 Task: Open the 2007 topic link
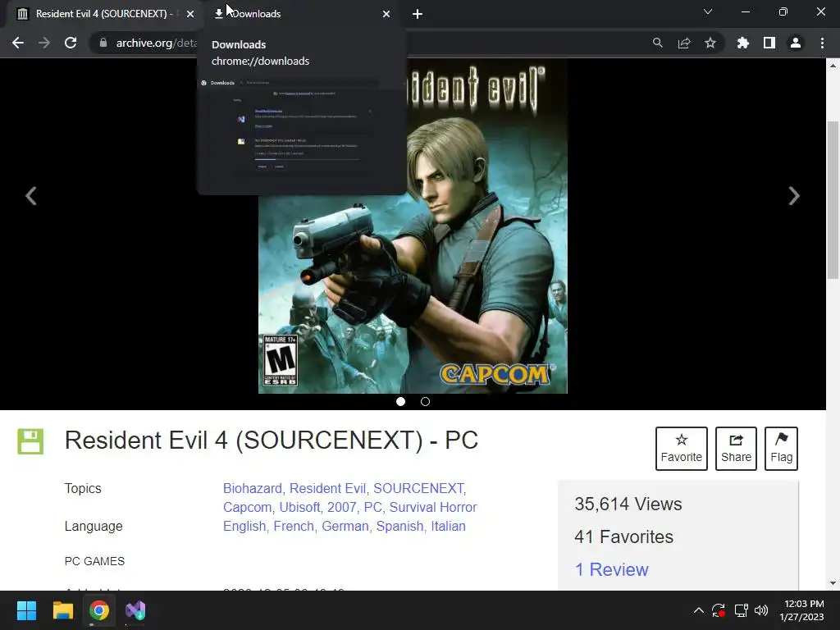pos(341,507)
